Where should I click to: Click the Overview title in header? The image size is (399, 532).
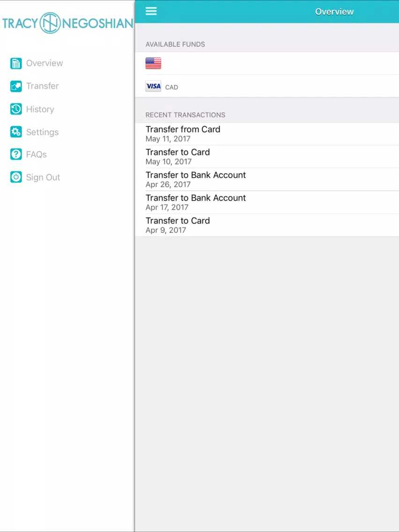[x=334, y=12]
